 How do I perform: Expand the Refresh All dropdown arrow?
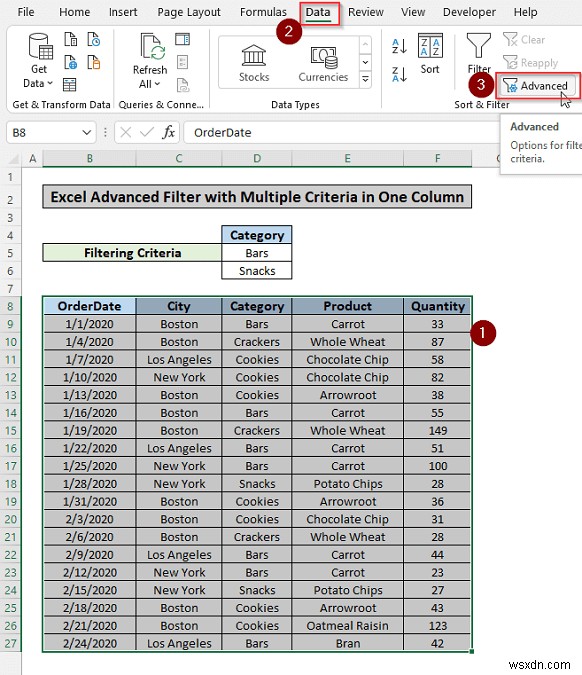pos(157,84)
